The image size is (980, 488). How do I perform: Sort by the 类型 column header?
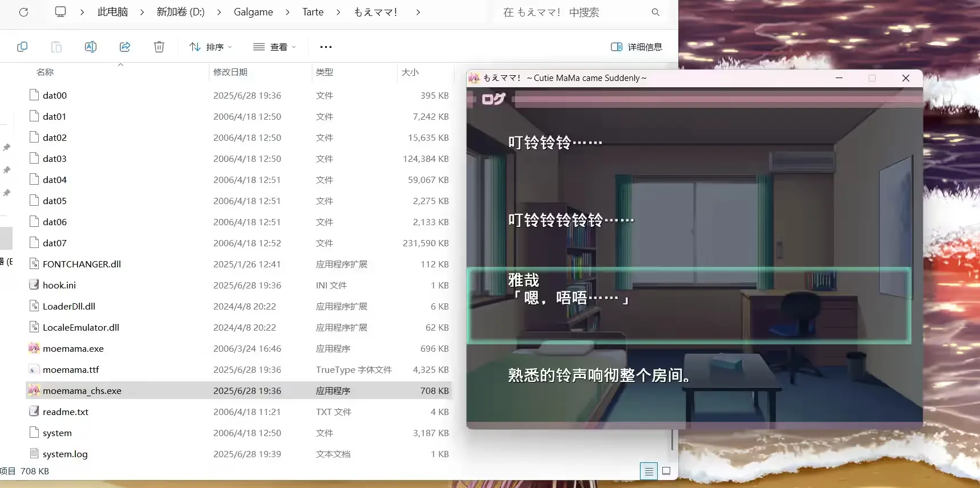(x=325, y=72)
